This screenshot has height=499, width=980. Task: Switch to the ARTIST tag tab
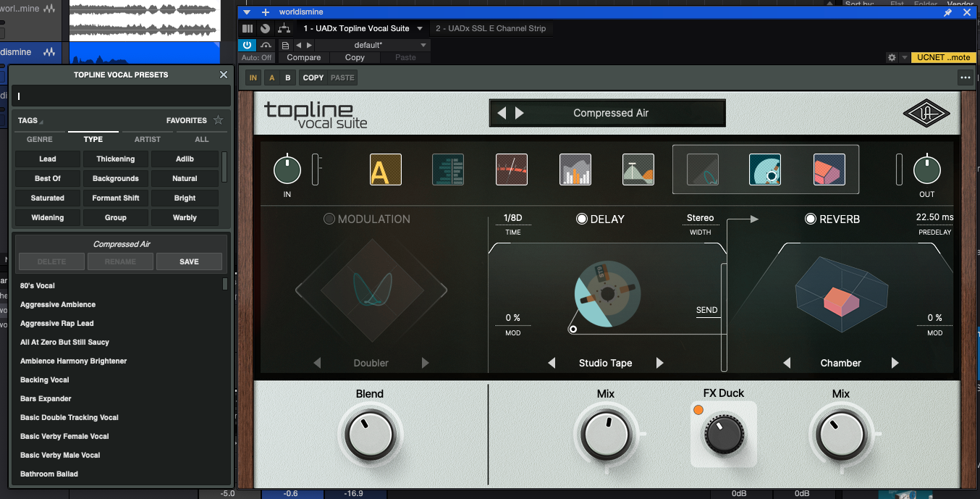(148, 139)
